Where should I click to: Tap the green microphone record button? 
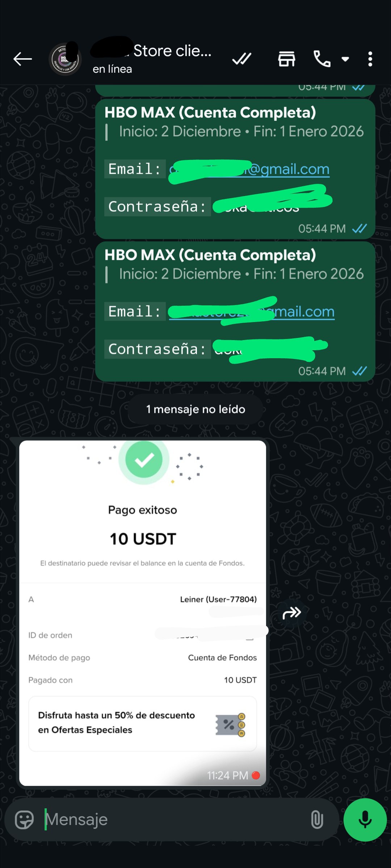point(365,820)
